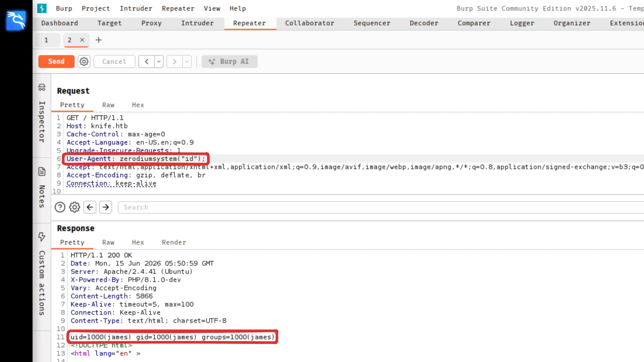Click the Accept-Encoding request header line
This screenshot has width=644, height=362.
[136, 175]
